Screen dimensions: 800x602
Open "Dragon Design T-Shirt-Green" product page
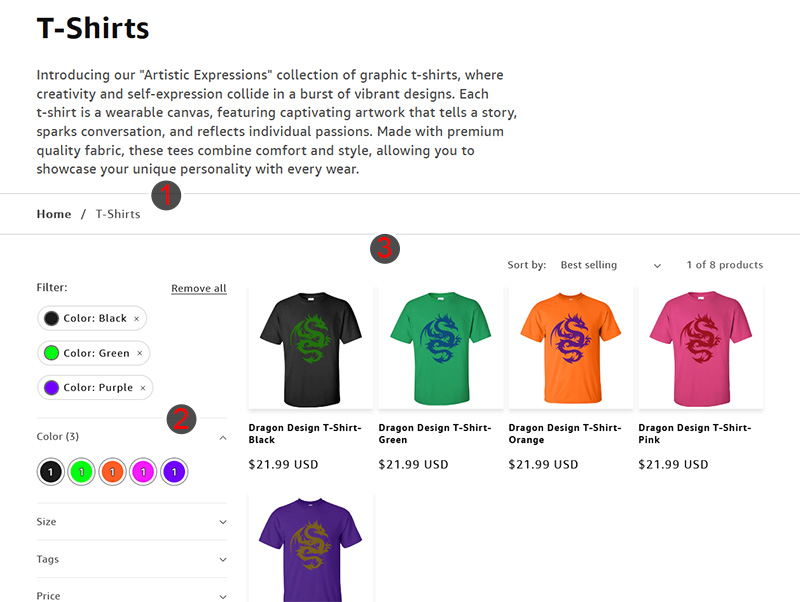click(434, 434)
